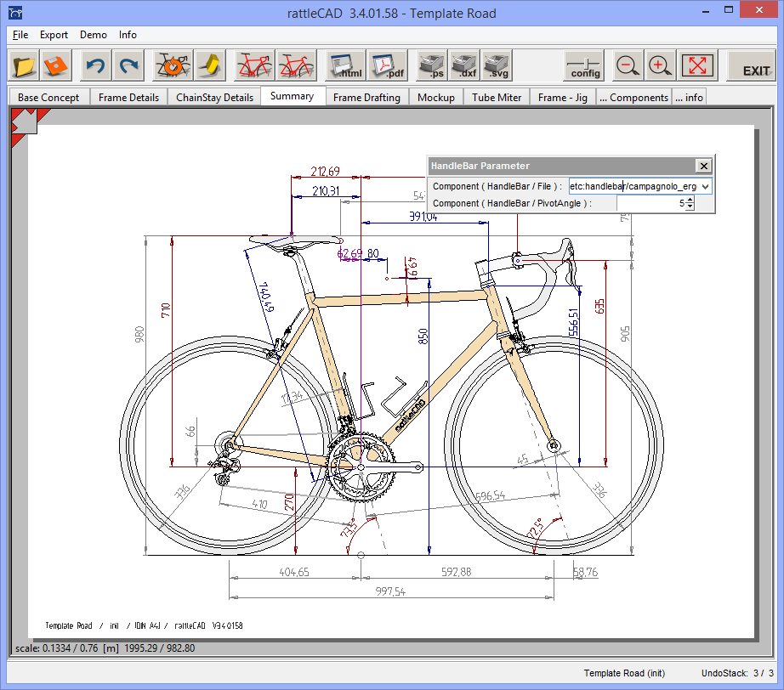Select the blue 210,31 dimension
The image size is (784, 690).
pos(326,191)
